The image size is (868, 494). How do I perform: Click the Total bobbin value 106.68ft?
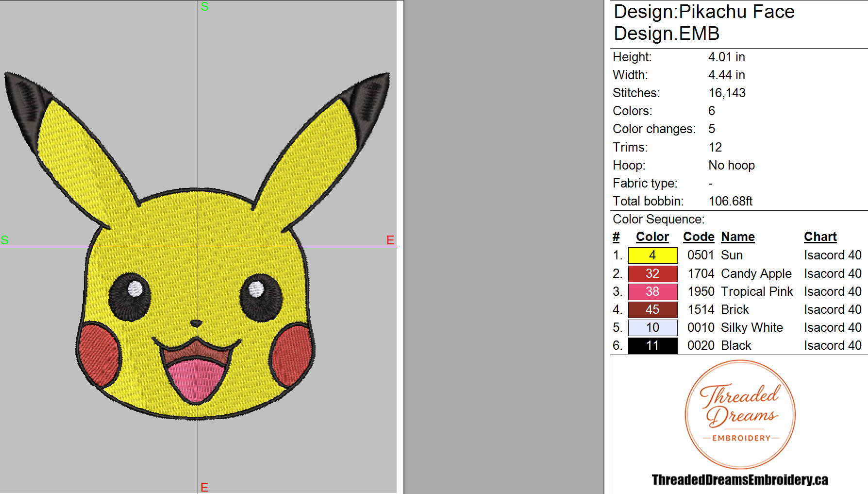point(731,201)
